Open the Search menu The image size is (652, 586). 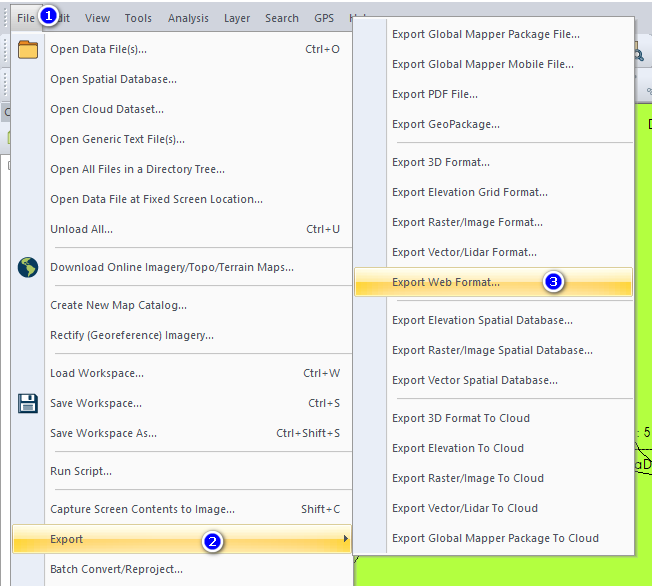point(282,18)
